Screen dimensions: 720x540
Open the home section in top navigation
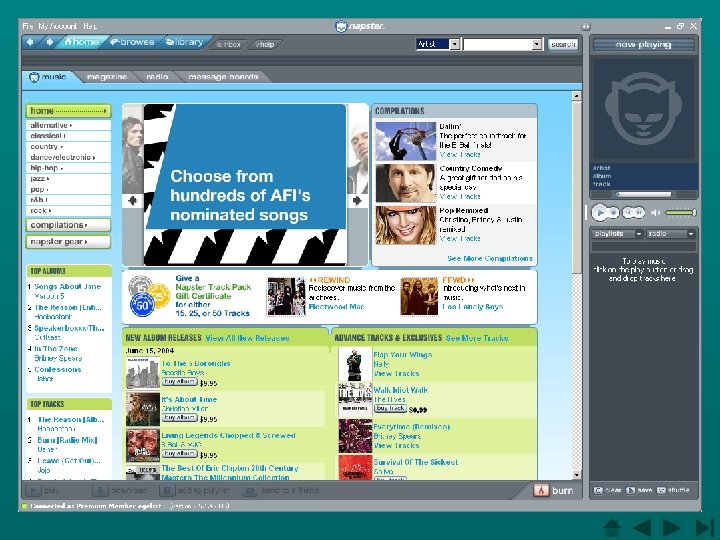click(x=81, y=42)
